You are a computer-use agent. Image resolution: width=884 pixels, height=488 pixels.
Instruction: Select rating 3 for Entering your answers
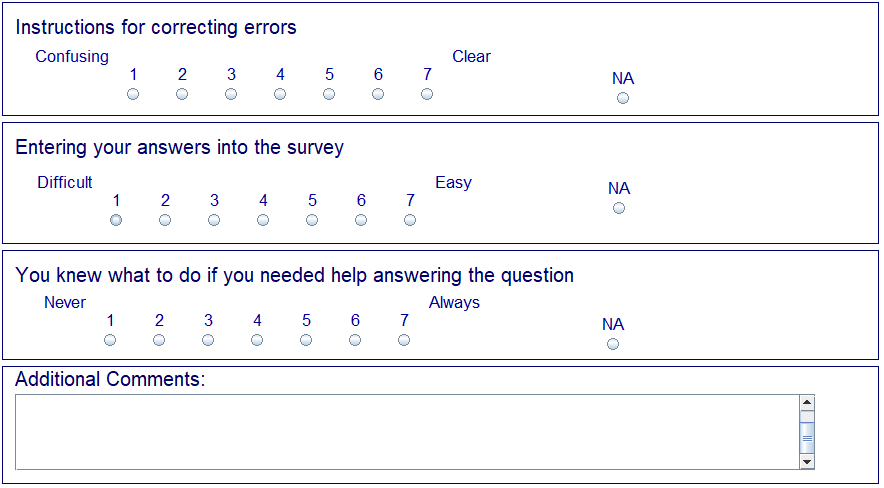[214, 220]
